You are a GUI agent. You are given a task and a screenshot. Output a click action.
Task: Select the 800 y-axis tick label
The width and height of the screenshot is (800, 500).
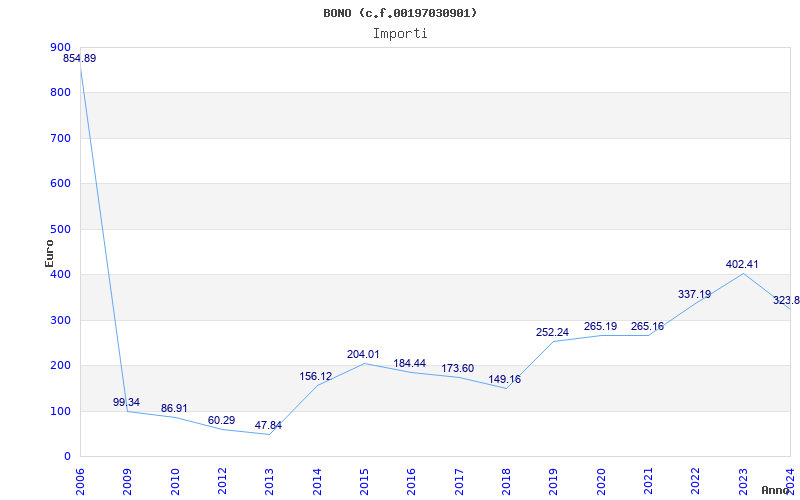(x=61, y=93)
